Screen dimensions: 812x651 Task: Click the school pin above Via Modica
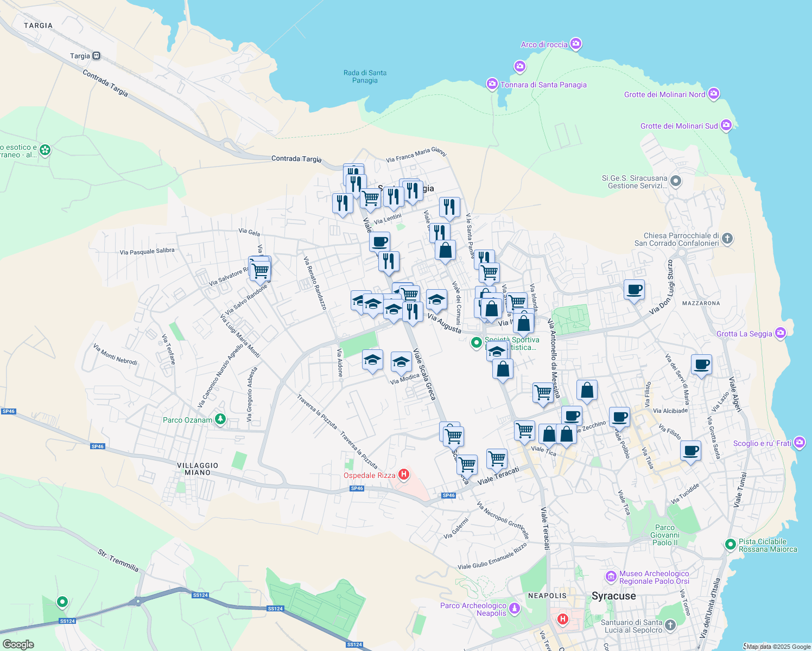tap(401, 362)
